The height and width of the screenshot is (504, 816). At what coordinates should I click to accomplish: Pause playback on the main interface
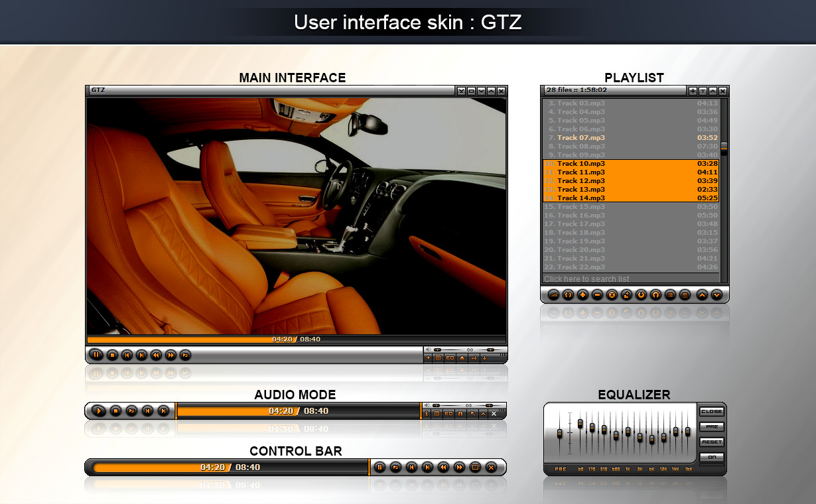click(97, 355)
